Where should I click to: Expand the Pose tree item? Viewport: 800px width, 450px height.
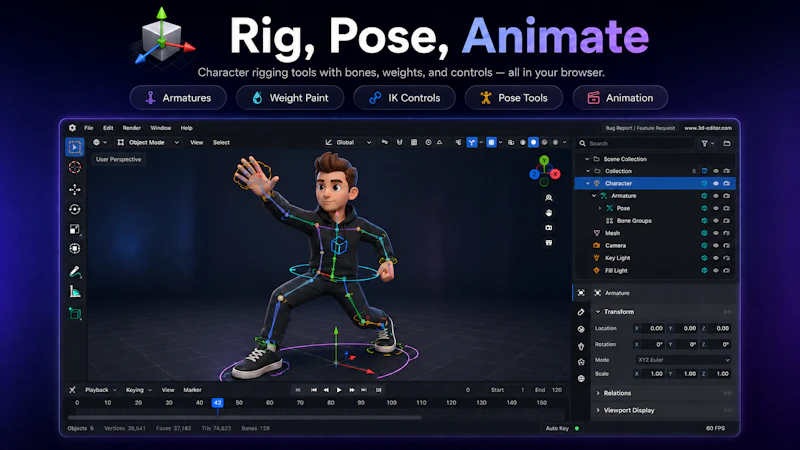tap(599, 208)
